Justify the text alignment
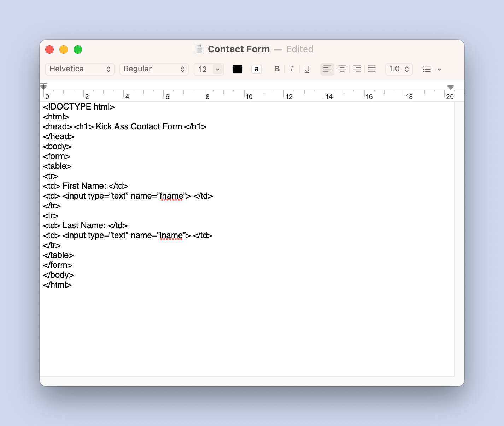504x426 pixels. point(372,69)
